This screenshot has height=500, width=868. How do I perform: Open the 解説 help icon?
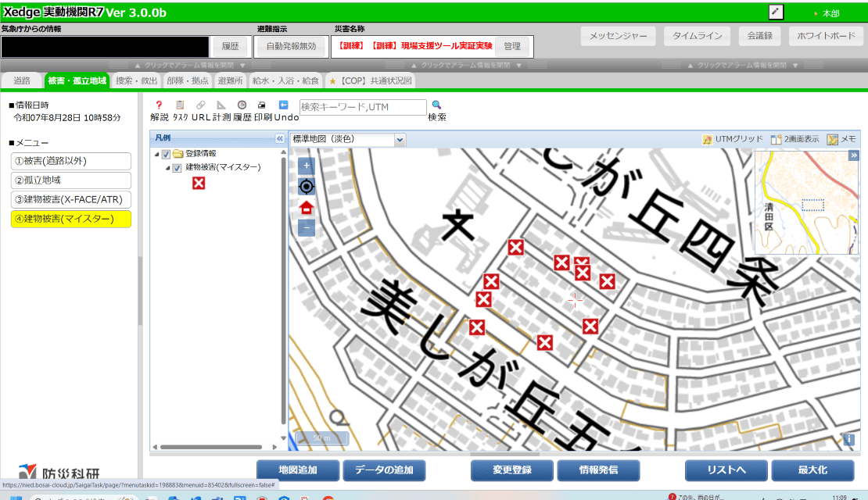pyautogui.click(x=159, y=105)
